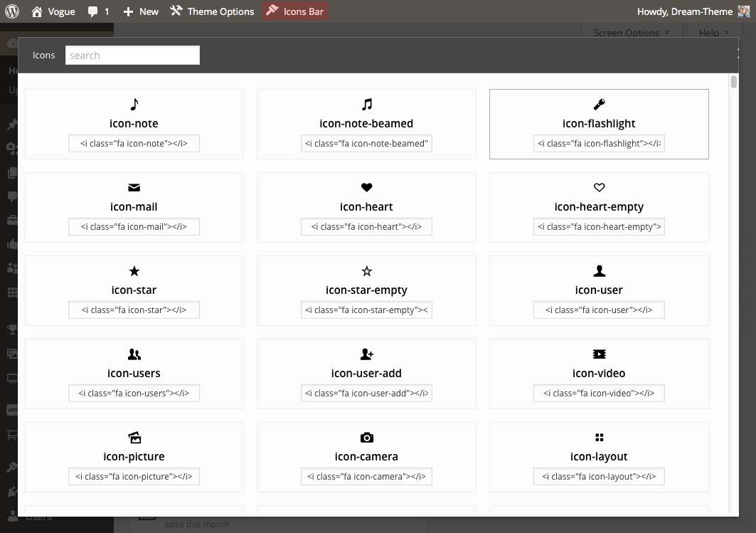Click the icons list scrollbar thumb
Image resolution: width=756 pixels, height=533 pixels.
733,82
